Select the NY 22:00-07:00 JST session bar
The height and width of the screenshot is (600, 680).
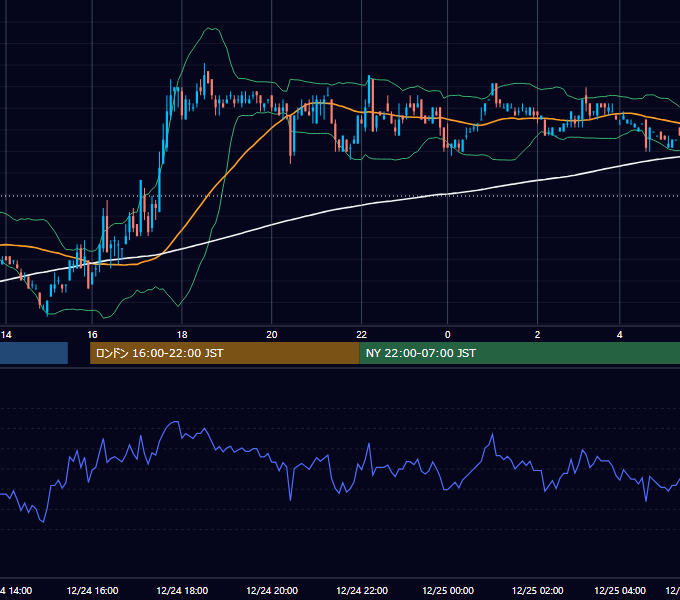tap(520, 353)
